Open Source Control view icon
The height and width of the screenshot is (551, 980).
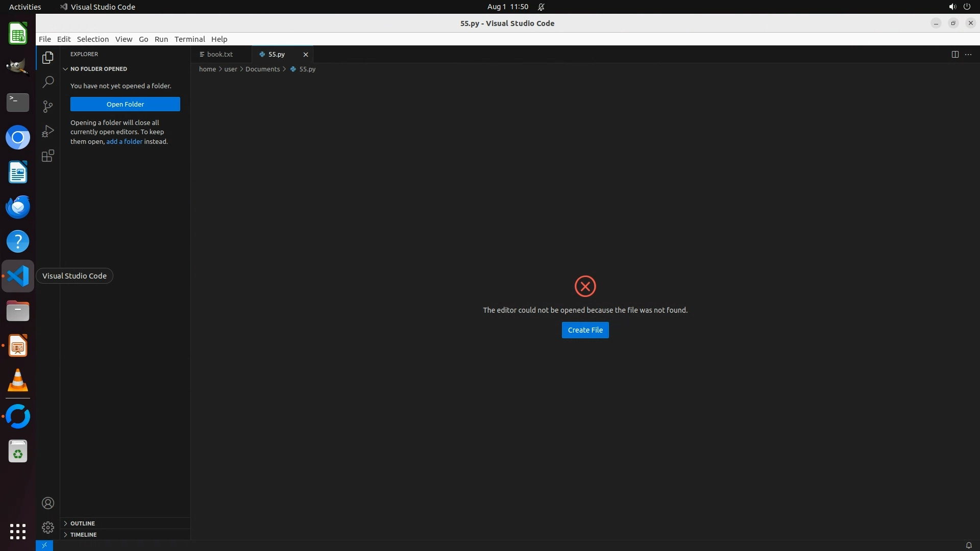point(48,106)
